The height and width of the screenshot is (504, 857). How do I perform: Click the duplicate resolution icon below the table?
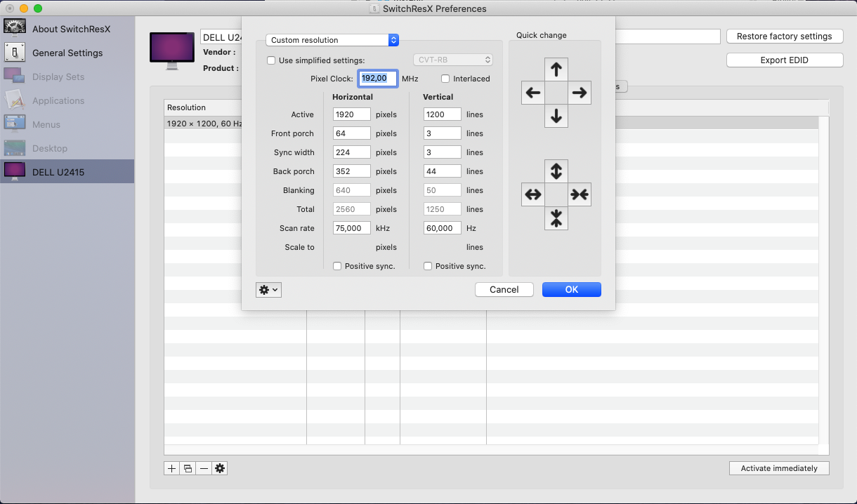(x=188, y=468)
